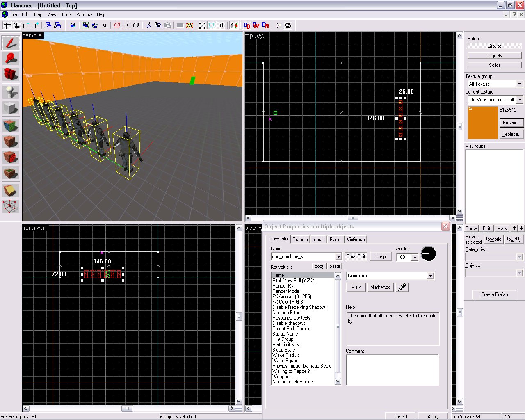Open the Map menu
The height and width of the screenshot is (420, 525).
click(38, 14)
